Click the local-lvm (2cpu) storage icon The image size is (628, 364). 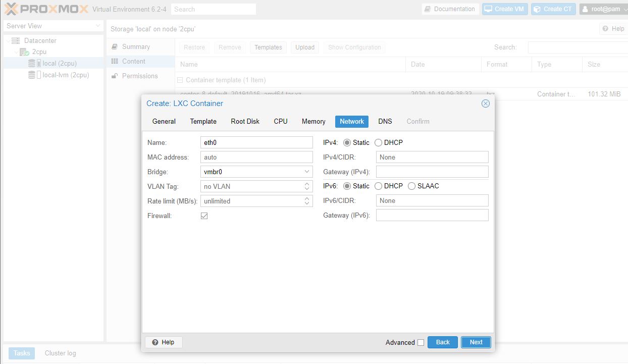(x=34, y=75)
